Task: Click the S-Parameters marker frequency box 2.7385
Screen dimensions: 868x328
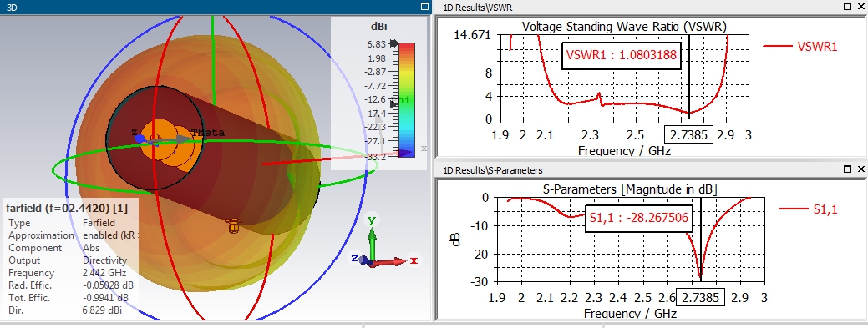Action: pos(700,298)
